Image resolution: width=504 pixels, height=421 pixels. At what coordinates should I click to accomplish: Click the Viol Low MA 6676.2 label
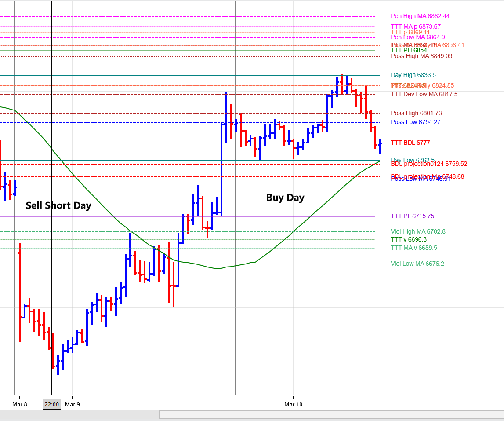click(x=417, y=264)
